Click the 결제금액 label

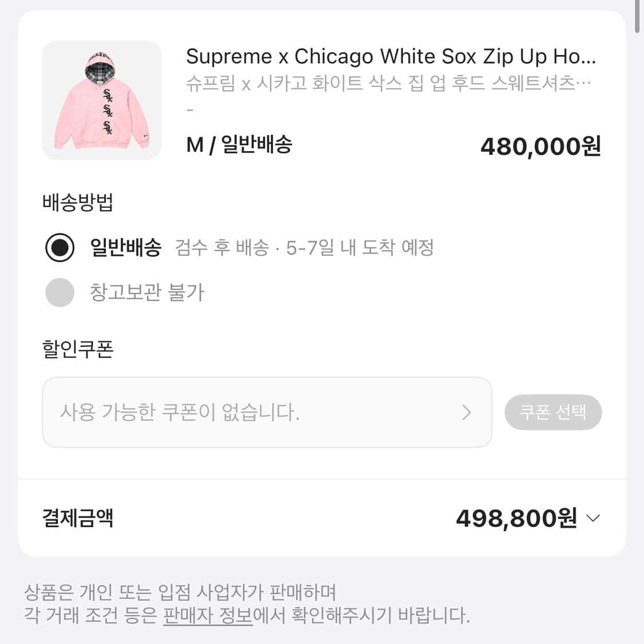click(x=78, y=518)
